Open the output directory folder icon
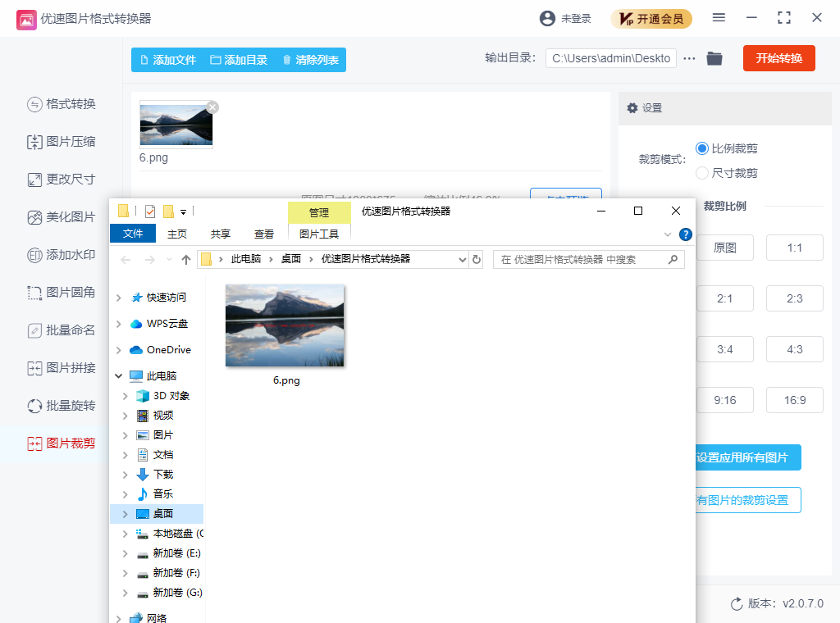The width and height of the screenshot is (840, 623). [x=714, y=58]
